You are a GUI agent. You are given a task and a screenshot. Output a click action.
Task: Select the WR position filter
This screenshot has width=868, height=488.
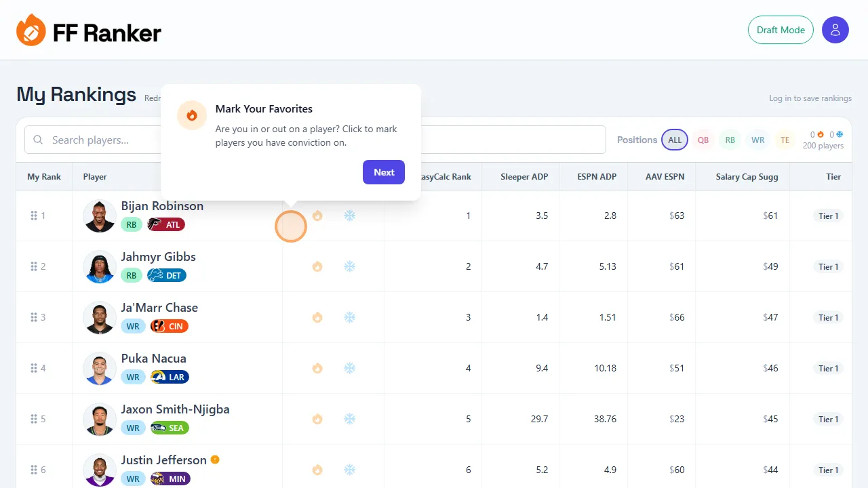point(757,140)
